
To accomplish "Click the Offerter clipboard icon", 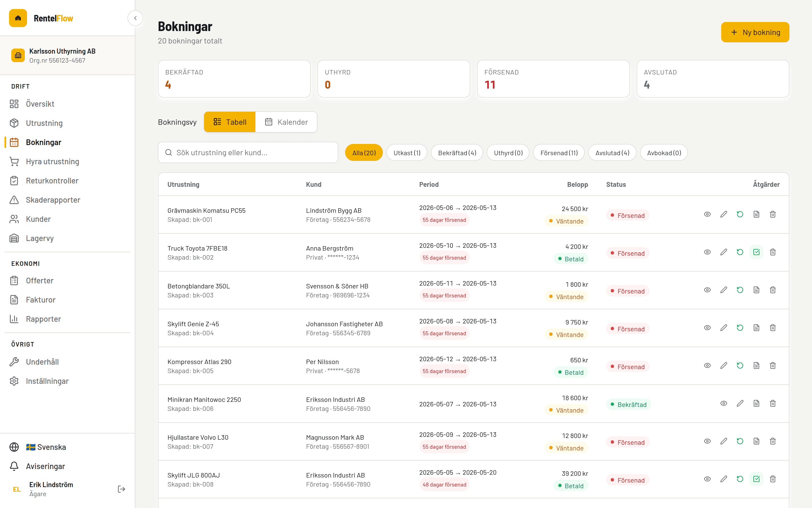I will 14,281.
